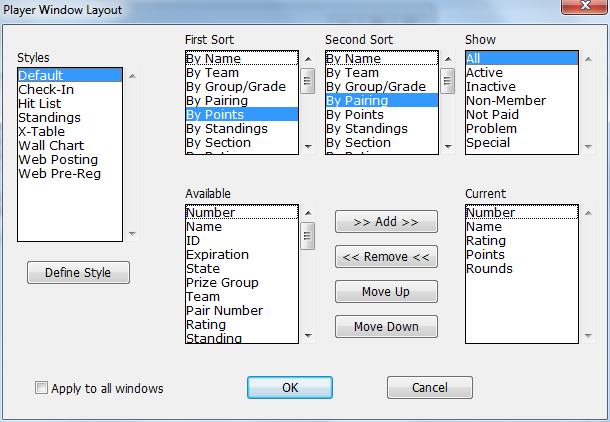This screenshot has height=422, width=610.
Task: Click the Remove button
Action: coord(386,257)
